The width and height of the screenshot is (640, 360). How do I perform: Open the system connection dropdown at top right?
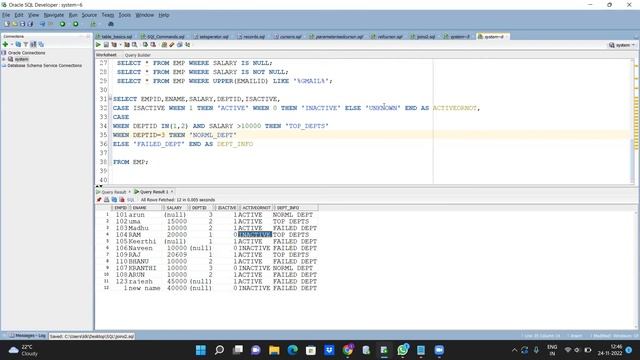tap(622, 45)
